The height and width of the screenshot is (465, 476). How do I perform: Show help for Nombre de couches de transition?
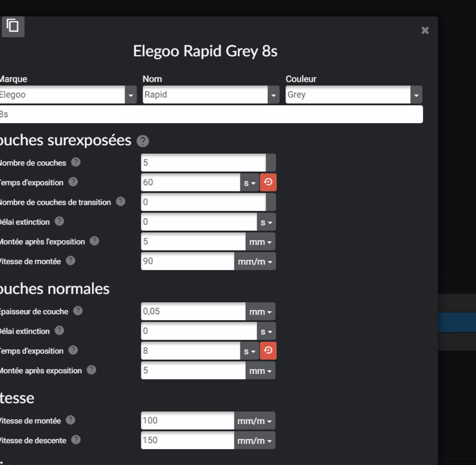120,201
